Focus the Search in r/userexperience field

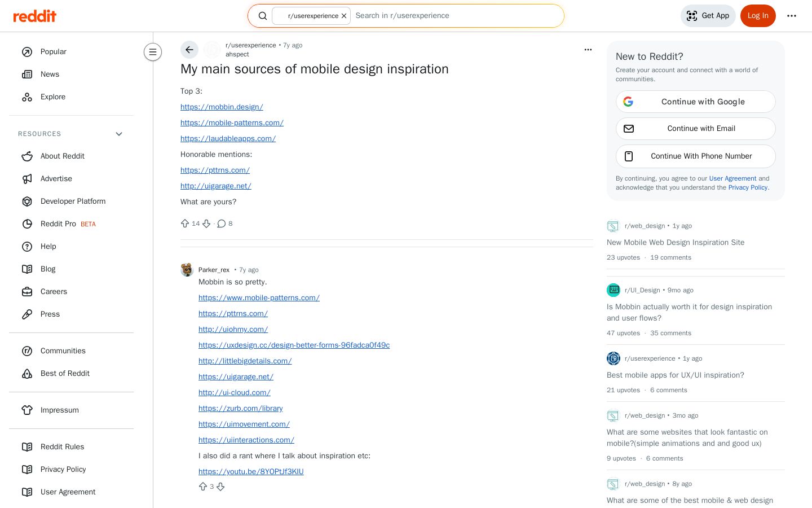(x=456, y=16)
